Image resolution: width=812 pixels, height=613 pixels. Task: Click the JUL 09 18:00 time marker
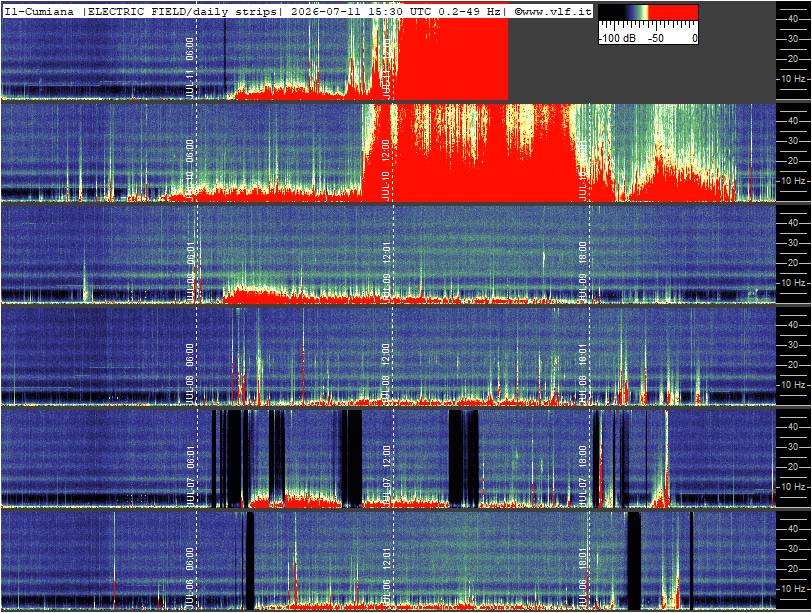[x=583, y=271]
